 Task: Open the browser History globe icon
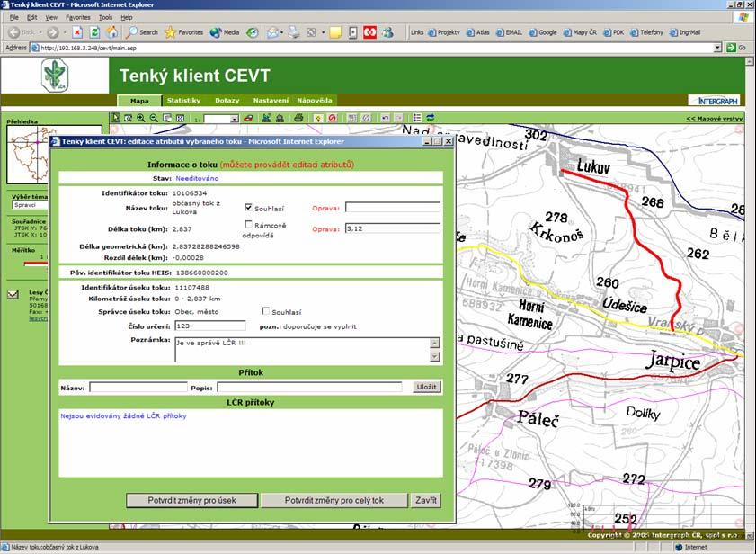point(253,32)
